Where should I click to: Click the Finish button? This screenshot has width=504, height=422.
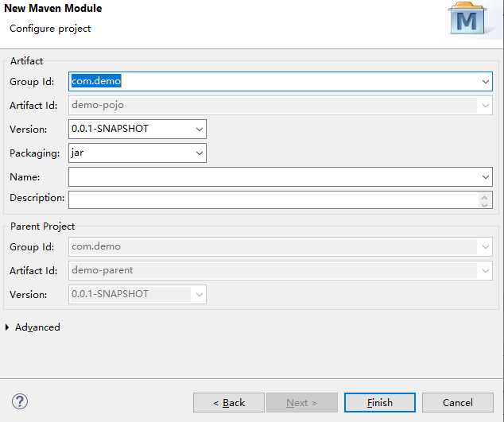(379, 402)
